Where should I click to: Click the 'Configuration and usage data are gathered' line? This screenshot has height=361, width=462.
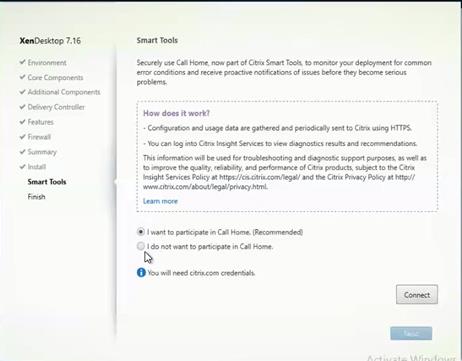278,128
